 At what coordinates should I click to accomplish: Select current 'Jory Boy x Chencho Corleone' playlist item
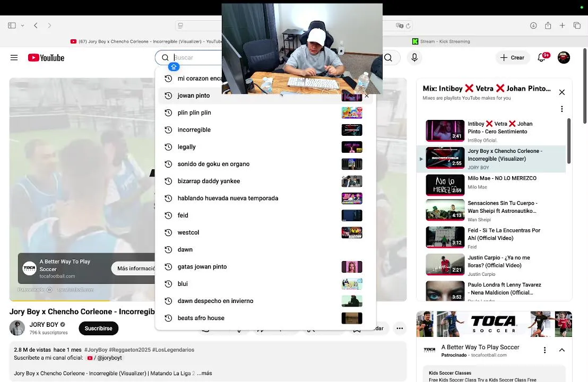coord(491,159)
